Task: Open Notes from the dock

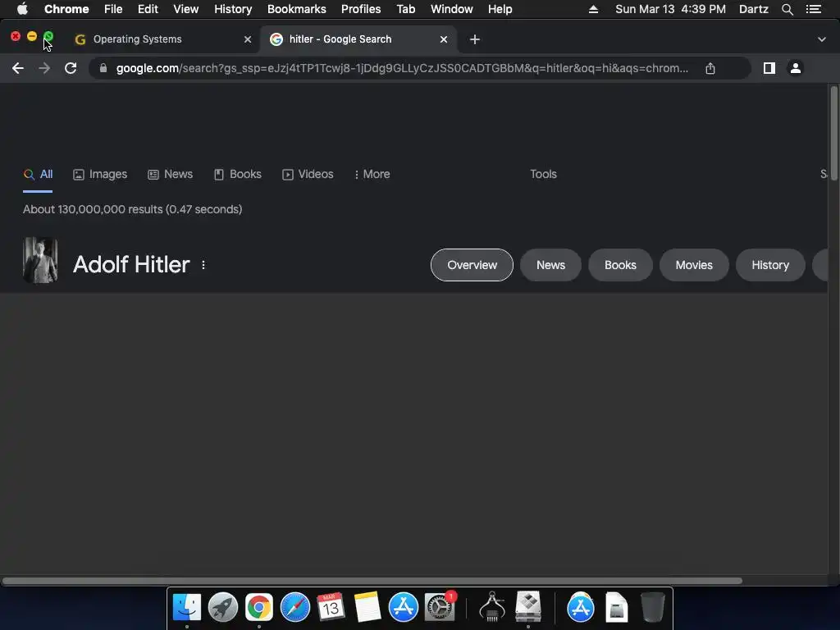Action: [x=367, y=608]
